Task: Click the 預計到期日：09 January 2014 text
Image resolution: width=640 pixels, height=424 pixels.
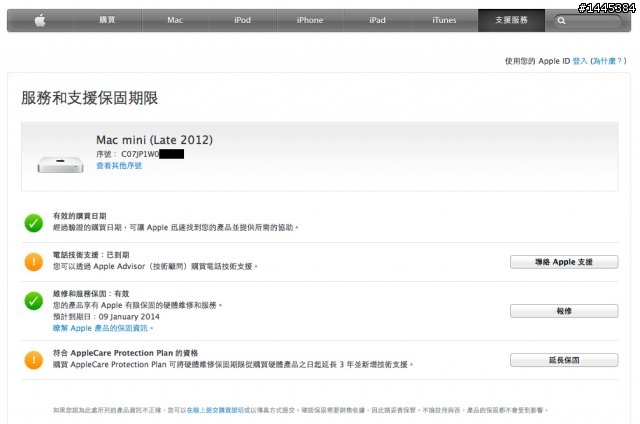Action: (x=106, y=317)
